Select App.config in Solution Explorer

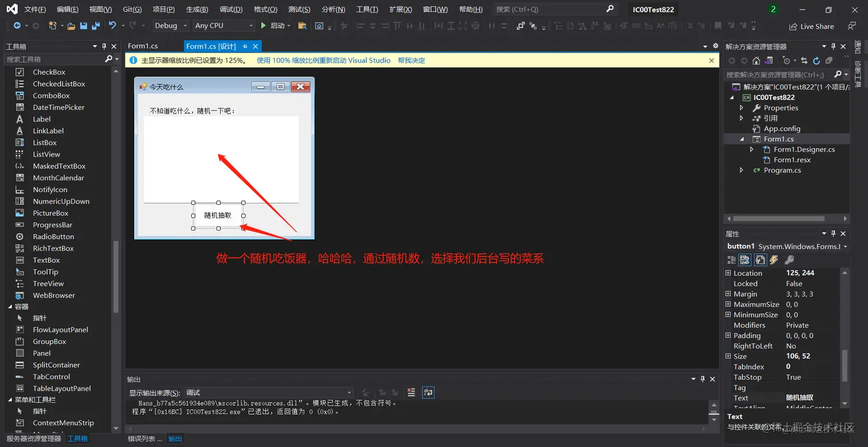click(782, 129)
